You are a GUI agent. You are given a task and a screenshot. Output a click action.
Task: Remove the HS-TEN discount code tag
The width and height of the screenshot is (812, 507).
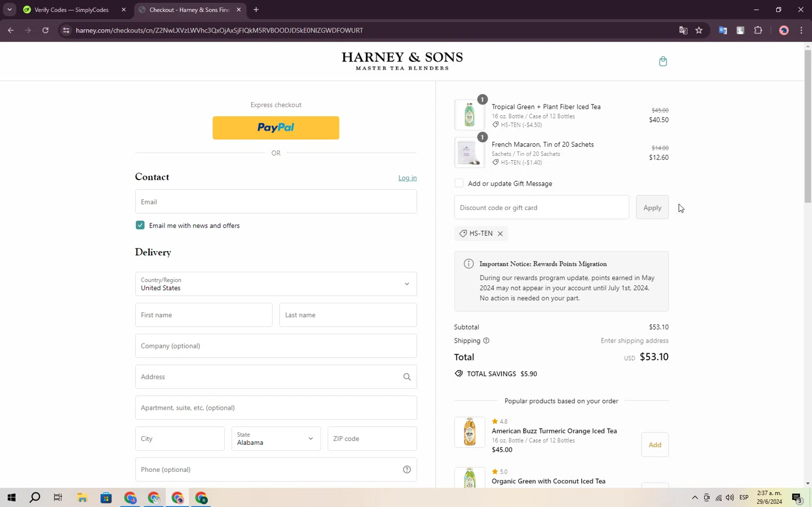coord(500,234)
